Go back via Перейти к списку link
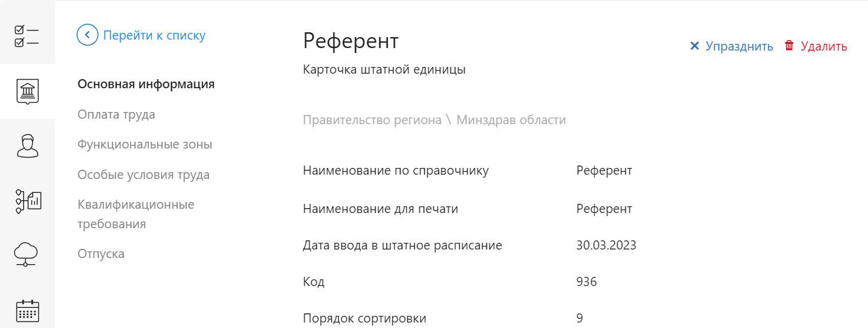Image resolution: width=868 pixels, height=328 pixels. click(x=154, y=35)
